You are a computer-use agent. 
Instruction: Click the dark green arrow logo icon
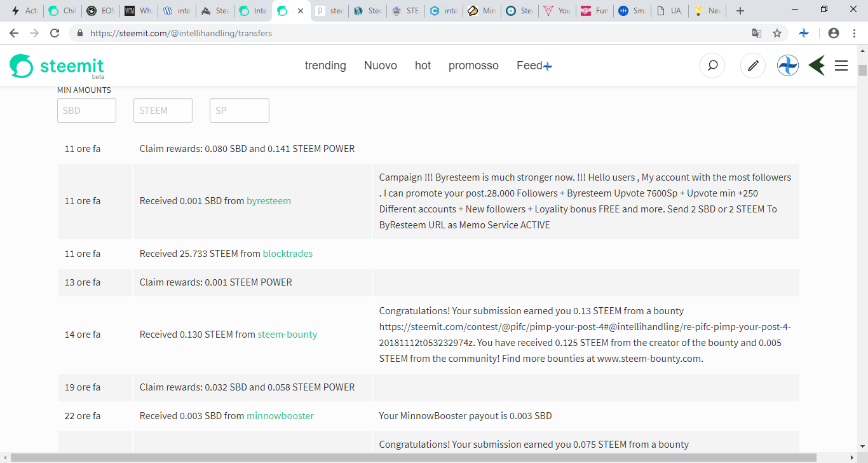pos(817,66)
